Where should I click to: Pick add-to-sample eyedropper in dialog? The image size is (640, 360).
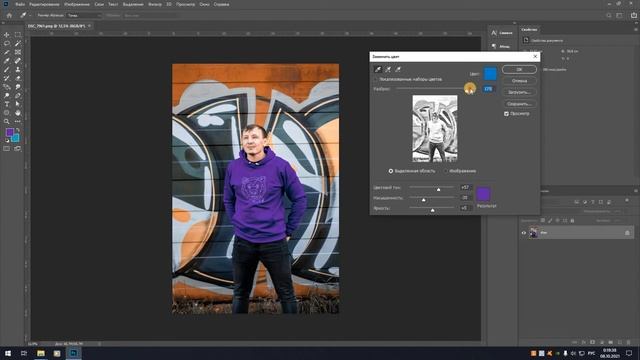[388, 69]
